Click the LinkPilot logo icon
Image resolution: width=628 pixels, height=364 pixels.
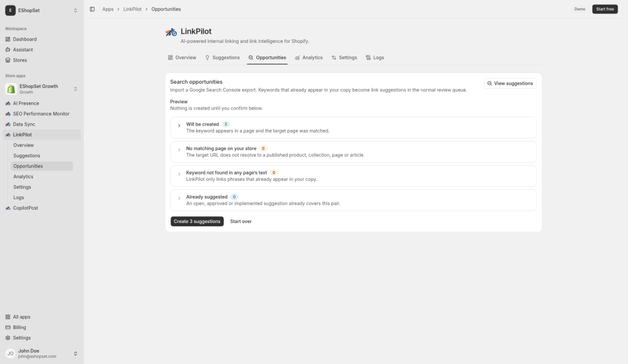[171, 32]
